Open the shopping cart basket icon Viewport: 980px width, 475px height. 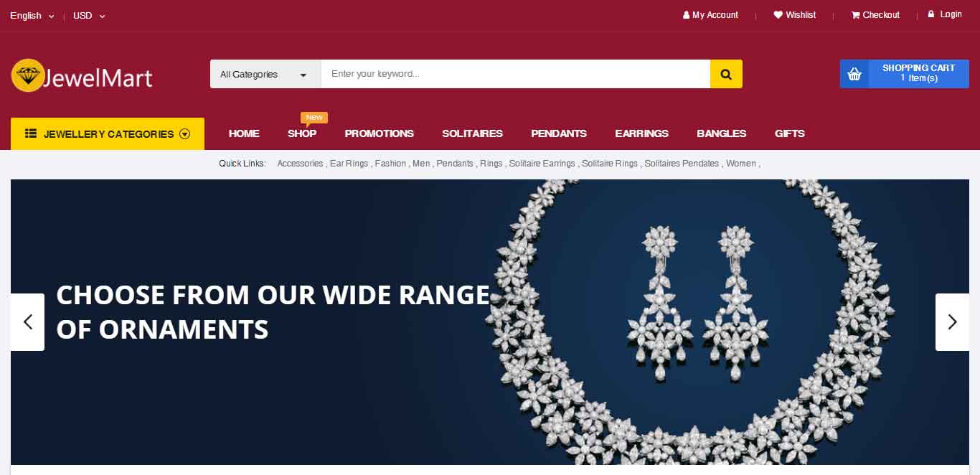pos(854,74)
